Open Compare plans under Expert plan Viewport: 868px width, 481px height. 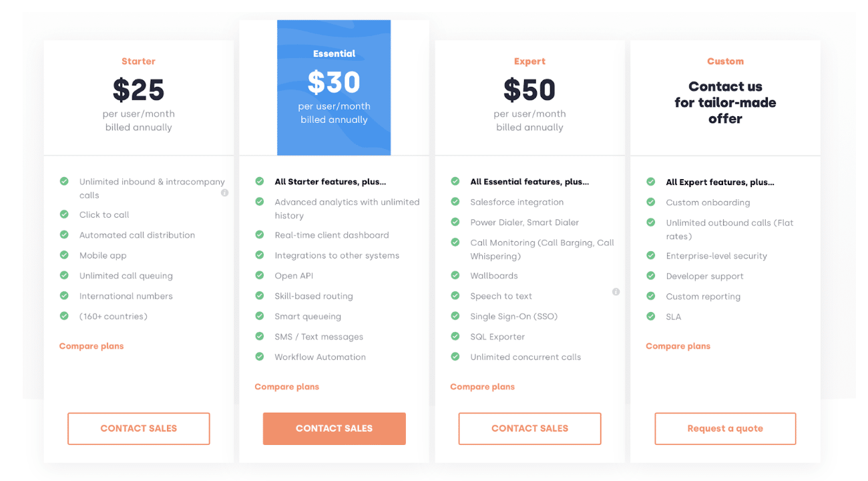click(483, 387)
